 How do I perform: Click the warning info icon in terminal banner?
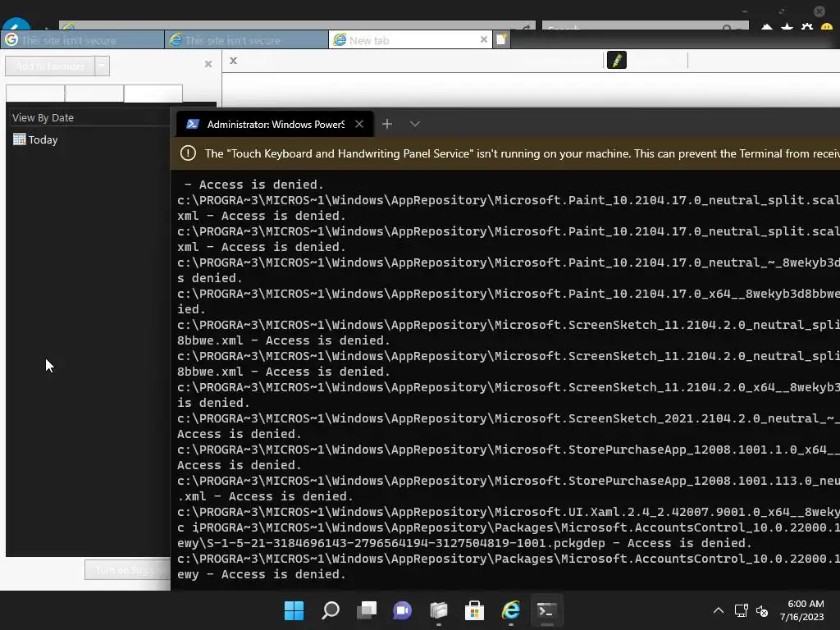[x=188, y=153]
